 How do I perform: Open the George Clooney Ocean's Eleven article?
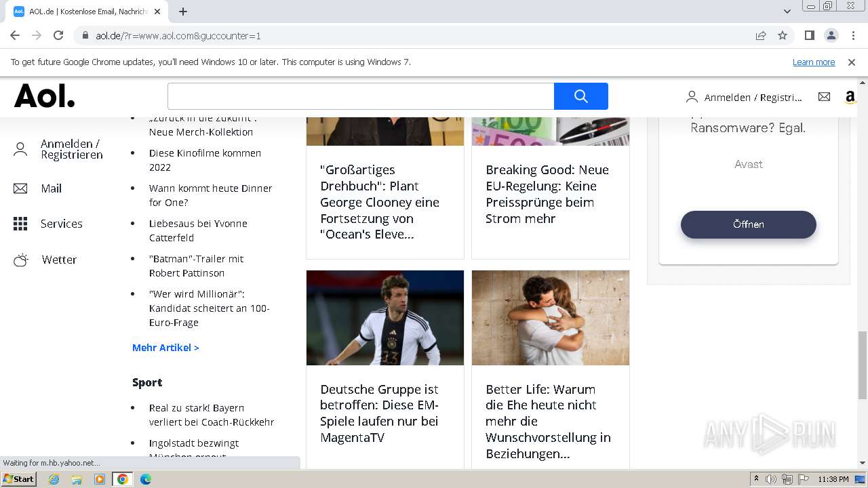point(380,202)
